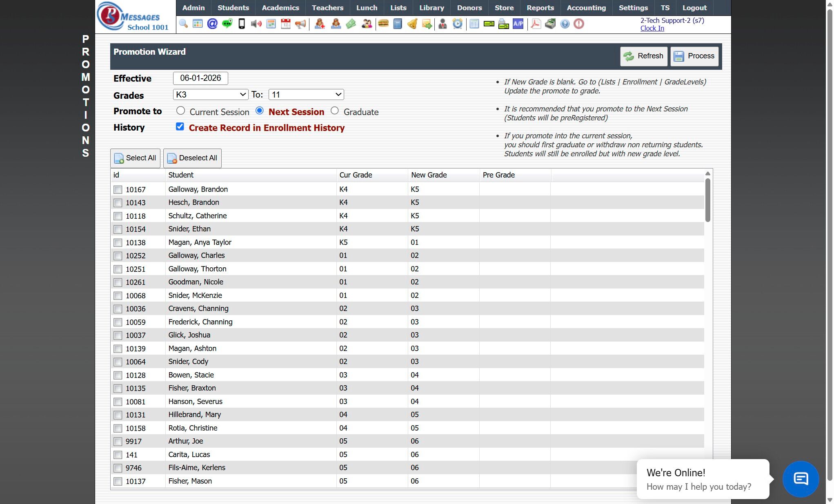Viewport: 834px width, 504px height.
Task: Uncheck Create Record in Enrollment History
Action: (180, 127)
